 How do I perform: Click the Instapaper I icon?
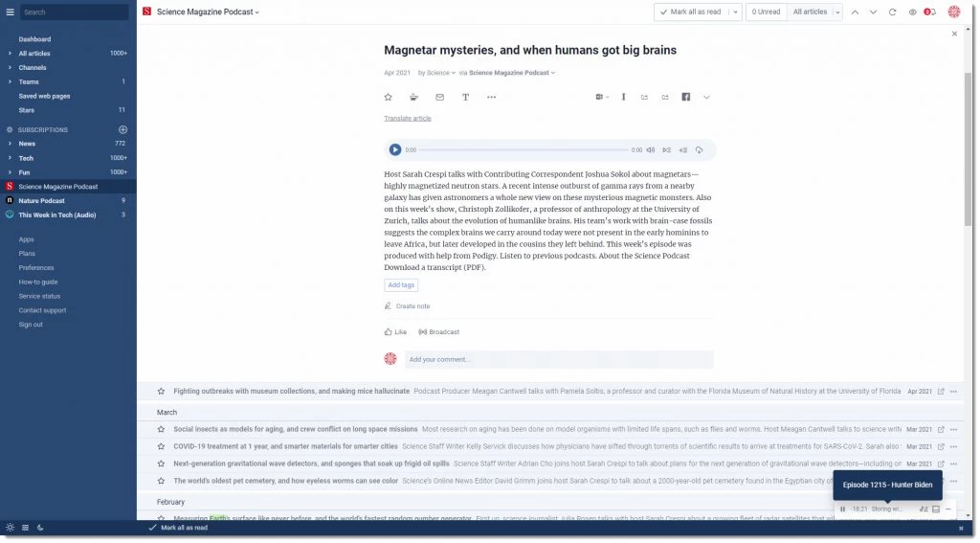click(624, 97)
